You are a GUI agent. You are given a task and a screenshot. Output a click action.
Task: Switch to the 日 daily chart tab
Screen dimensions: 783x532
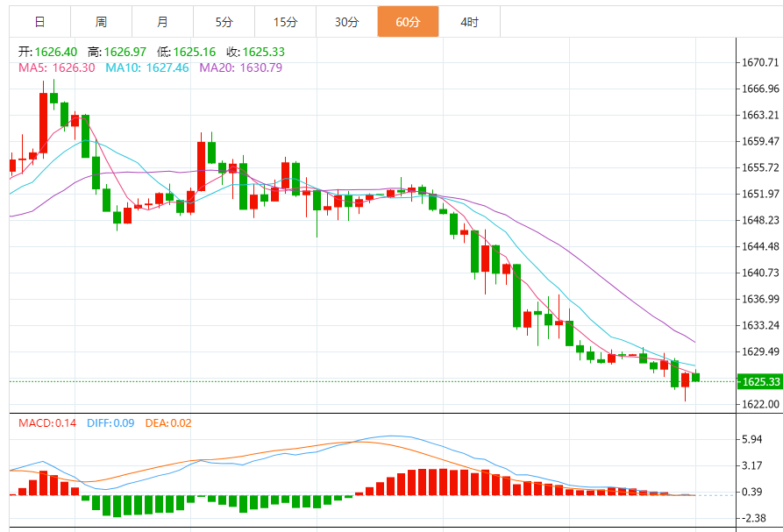(40, 22)
